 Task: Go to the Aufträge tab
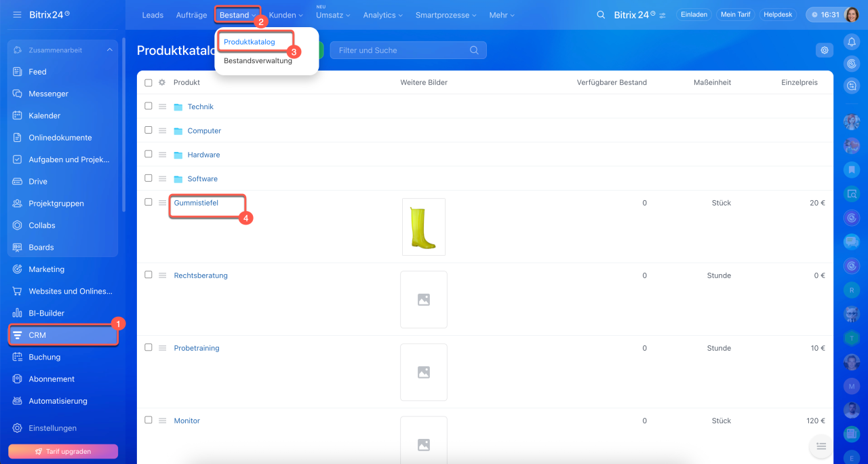tap(191, 15)
